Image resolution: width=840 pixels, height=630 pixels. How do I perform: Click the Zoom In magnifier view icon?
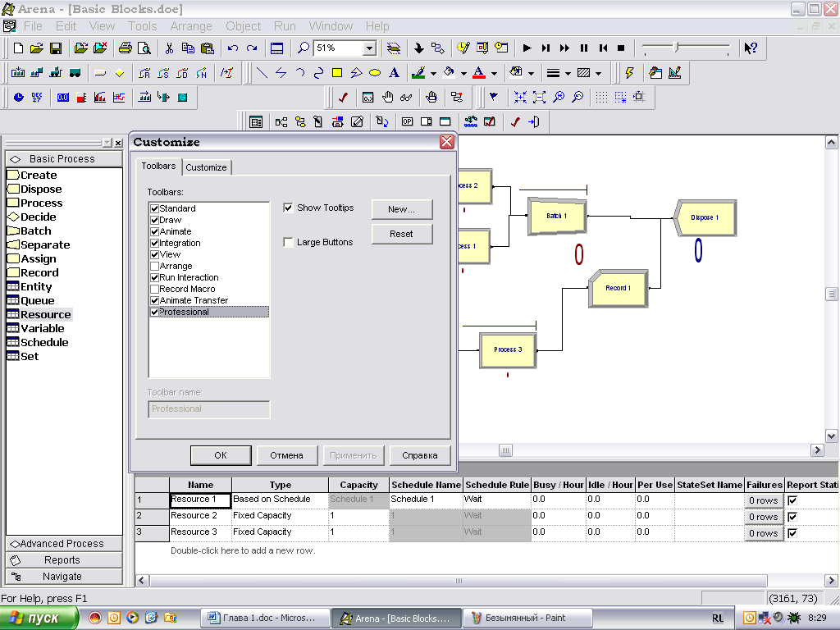pyautogui.click(x=558, y=98)
